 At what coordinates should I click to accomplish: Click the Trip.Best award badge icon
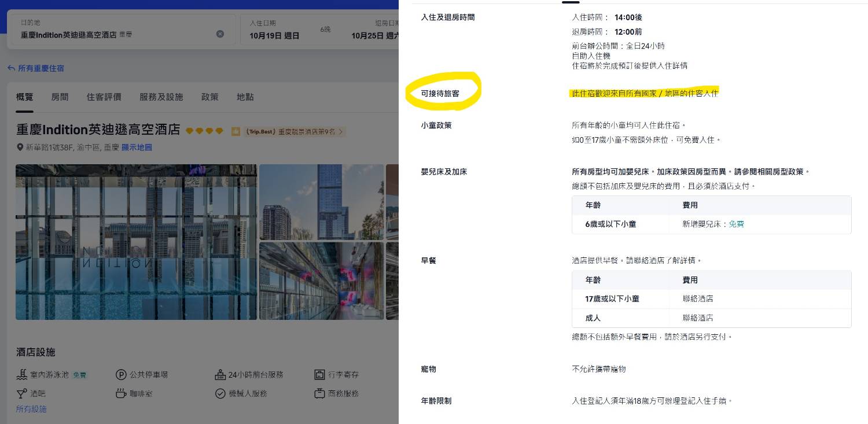click(x=236, y=132)
